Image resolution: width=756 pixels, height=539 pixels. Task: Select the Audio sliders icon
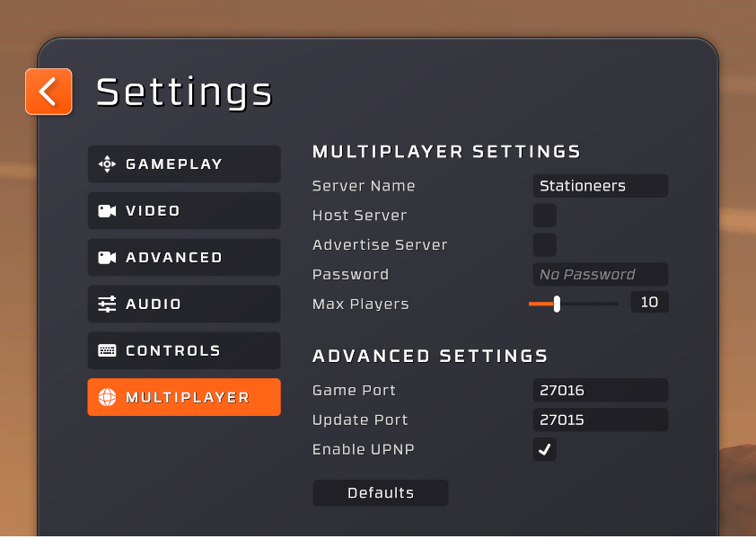pyautogui.click(x=107, y=304)
